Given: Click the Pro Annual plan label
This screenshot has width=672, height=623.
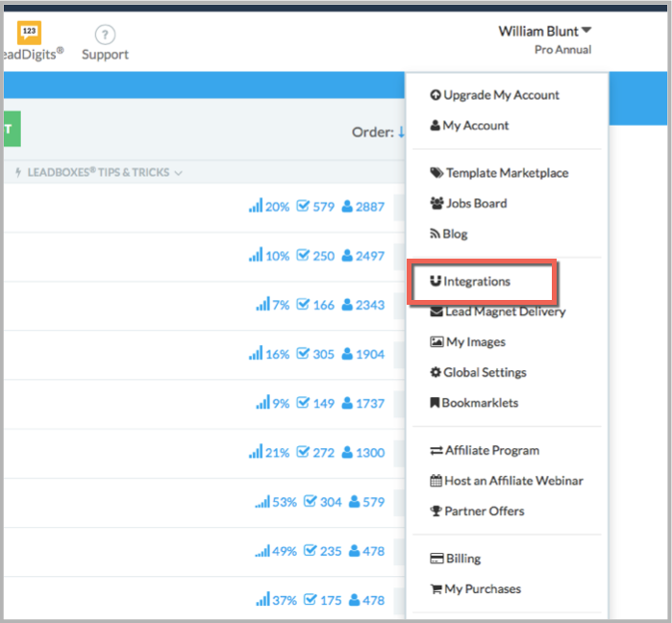Looking at the screenshot, I should pos(562,50).
